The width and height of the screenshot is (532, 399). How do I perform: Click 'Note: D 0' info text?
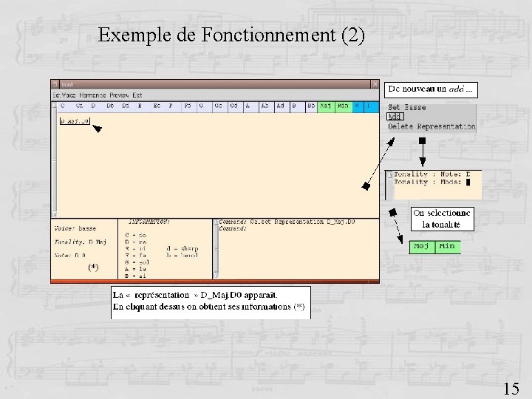pyautogui.click(x=70, y=255)
